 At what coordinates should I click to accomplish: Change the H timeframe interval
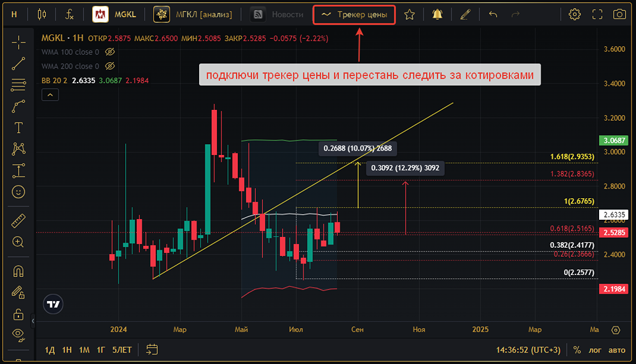[x=14, y=15]
